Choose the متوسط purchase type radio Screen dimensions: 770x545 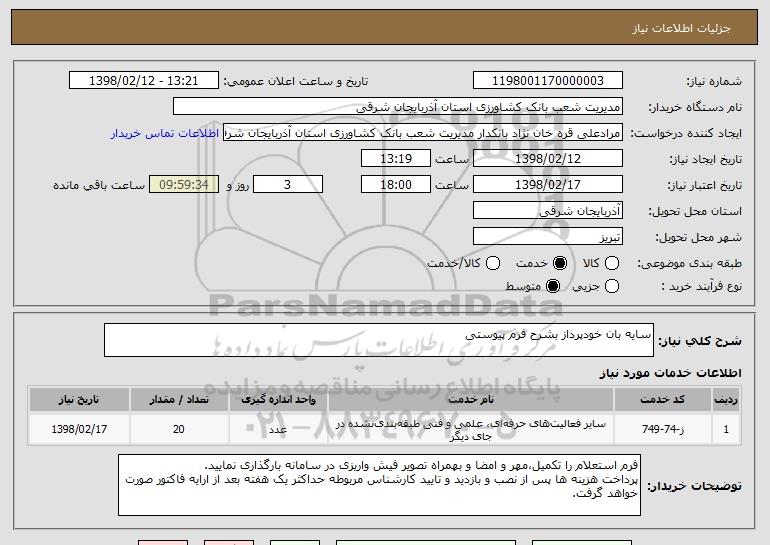pos(553,286)
